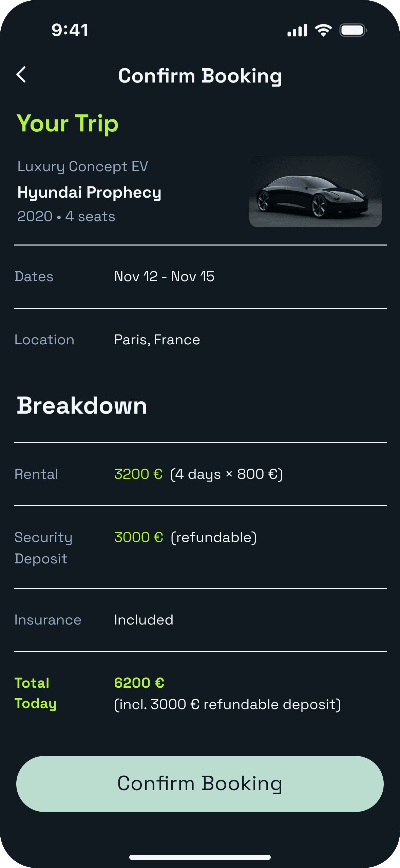Open the Hyundai Prophecy car photo
The height and width of the screenshot is (868, 400).
coord(315,191)
